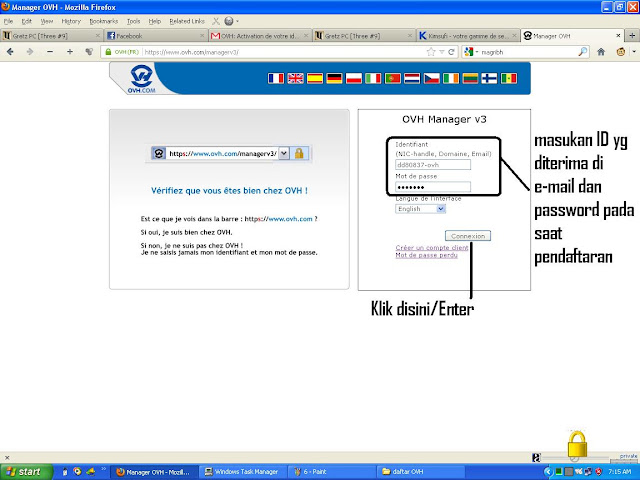Screen dimensions: 640x480
Task: Open Windows Task Manager from the taskbar
Action: pos(242,472)
